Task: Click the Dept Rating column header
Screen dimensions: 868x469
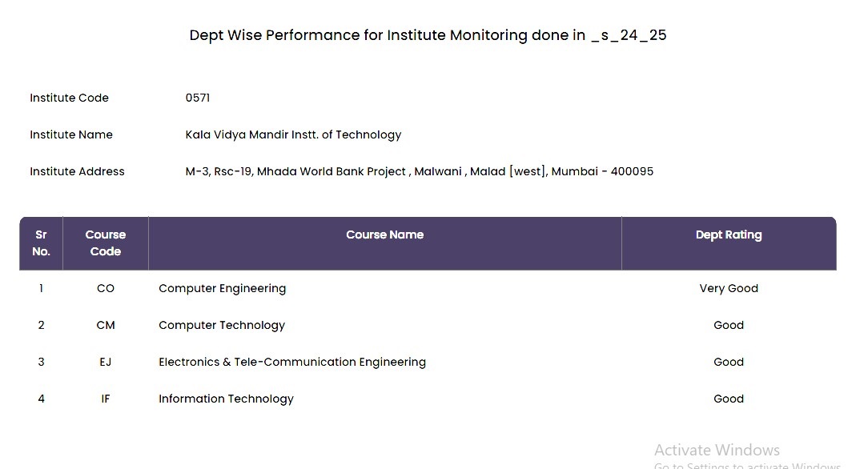Action: 728,234
